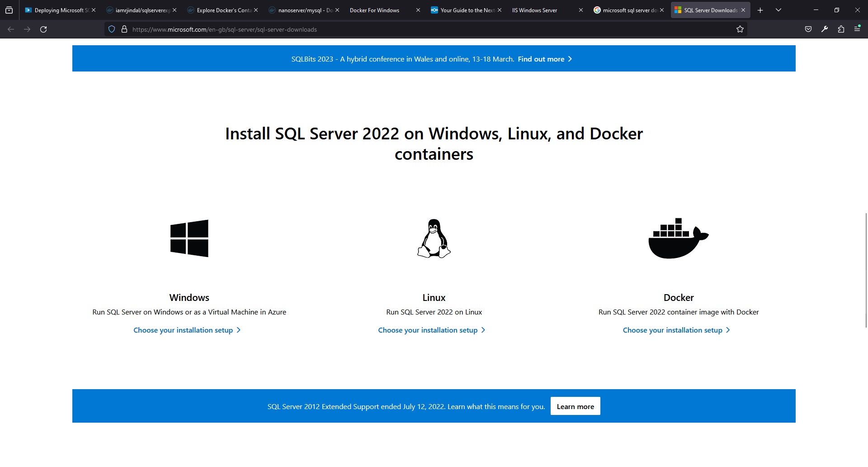Click the Linux heading text
Viewport: 868px width, 467px height.
[434, 298]
